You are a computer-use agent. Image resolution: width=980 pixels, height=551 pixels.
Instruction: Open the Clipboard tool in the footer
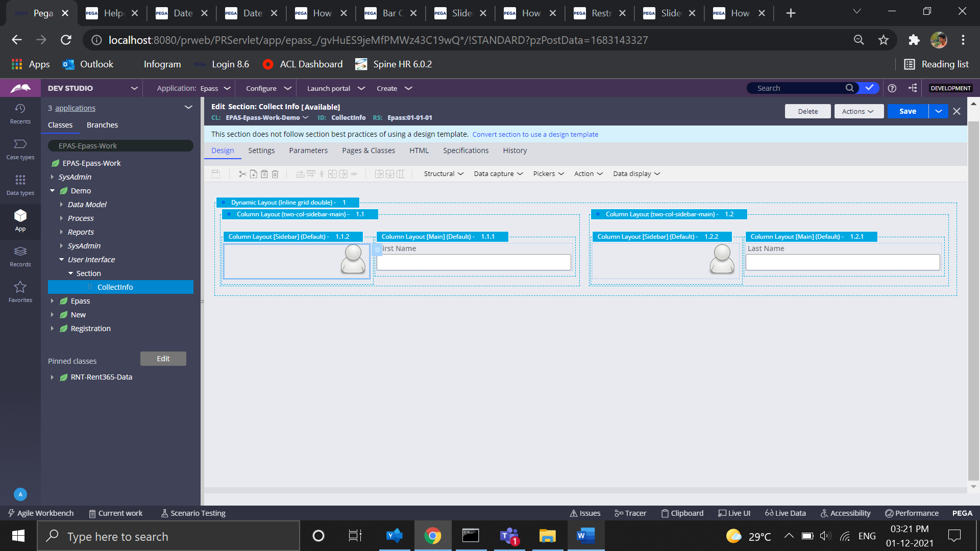point(682,513)
